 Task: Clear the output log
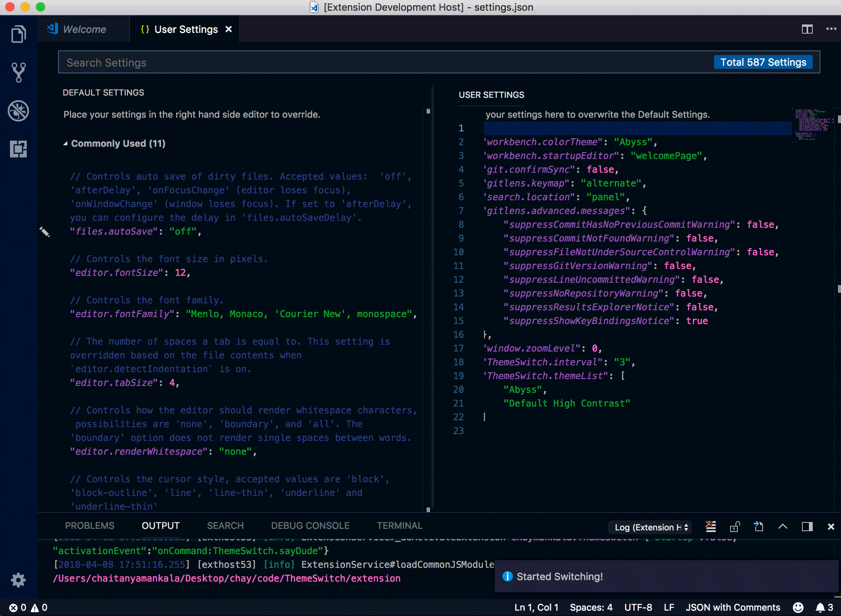(x=711, y=527)
